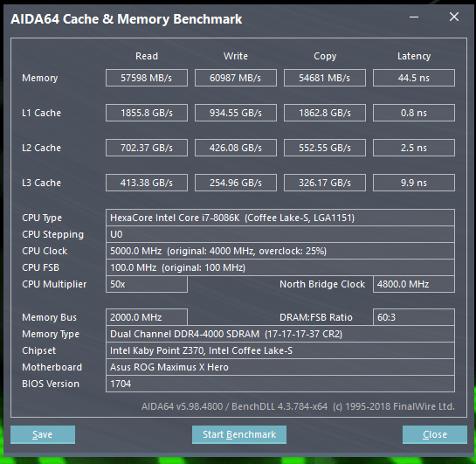Click the L2 Cache row label
476x464 pixels.
(41, 148)
